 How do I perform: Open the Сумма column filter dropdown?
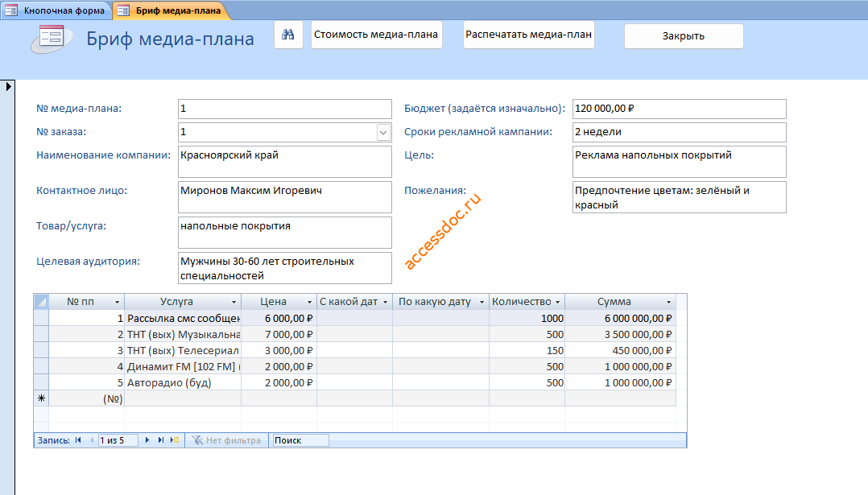(668, 302)
